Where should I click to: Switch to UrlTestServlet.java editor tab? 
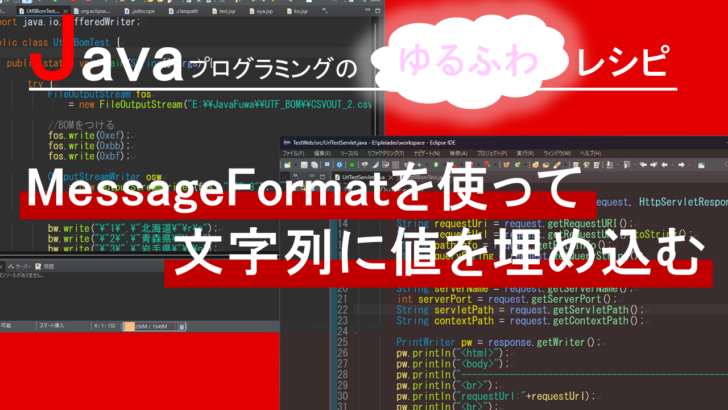361,177
